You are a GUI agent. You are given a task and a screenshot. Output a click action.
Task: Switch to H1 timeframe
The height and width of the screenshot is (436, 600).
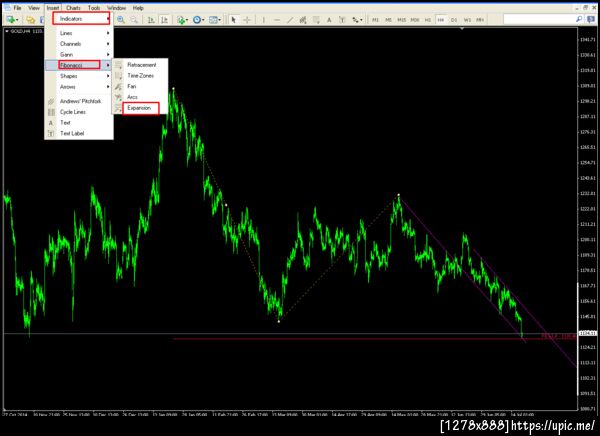coord(428,20)
